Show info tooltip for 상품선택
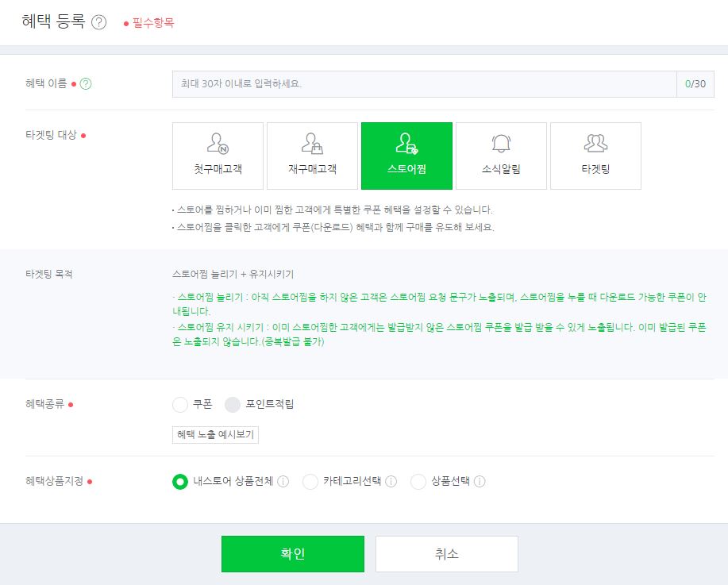This screenshot has width=728, height=585. pyautogui.click(x=480, y=482)
